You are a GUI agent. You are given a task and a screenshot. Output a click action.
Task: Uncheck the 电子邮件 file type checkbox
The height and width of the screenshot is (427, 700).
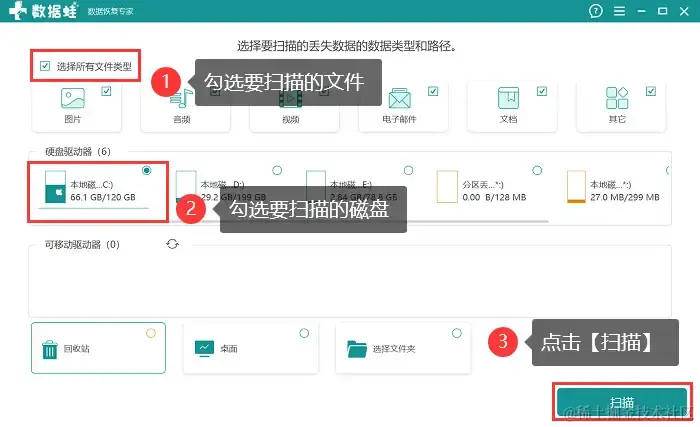click(433, 91)
